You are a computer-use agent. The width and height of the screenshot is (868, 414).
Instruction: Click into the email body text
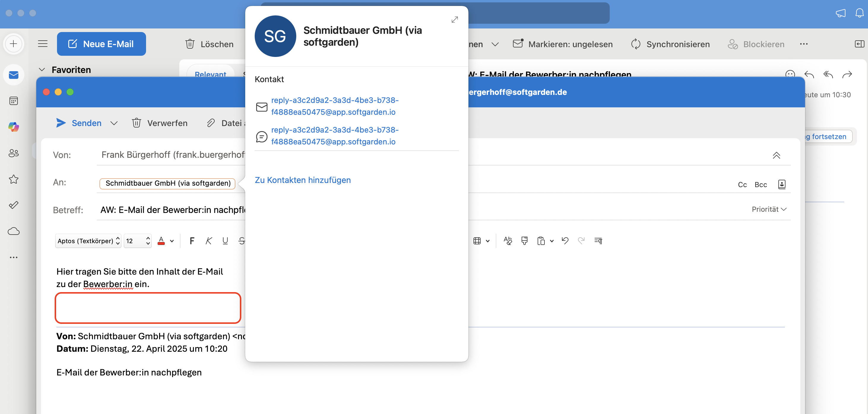(x=140, y=278)
